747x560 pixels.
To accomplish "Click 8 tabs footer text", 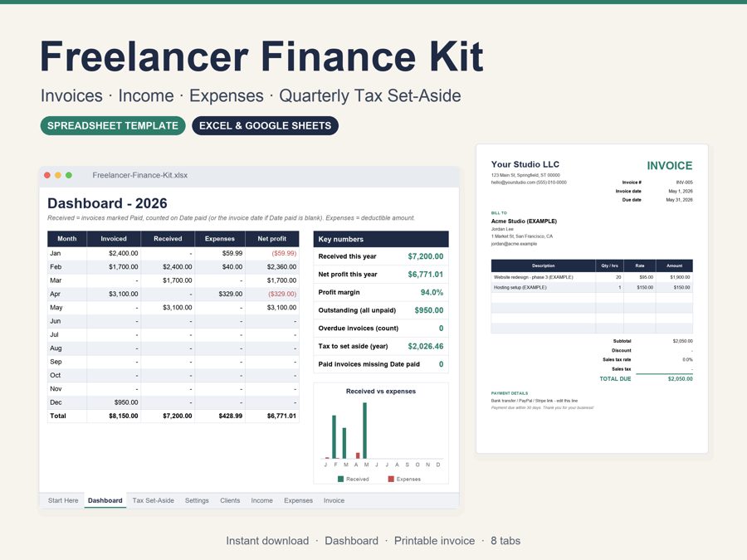I will pos(505,541).
